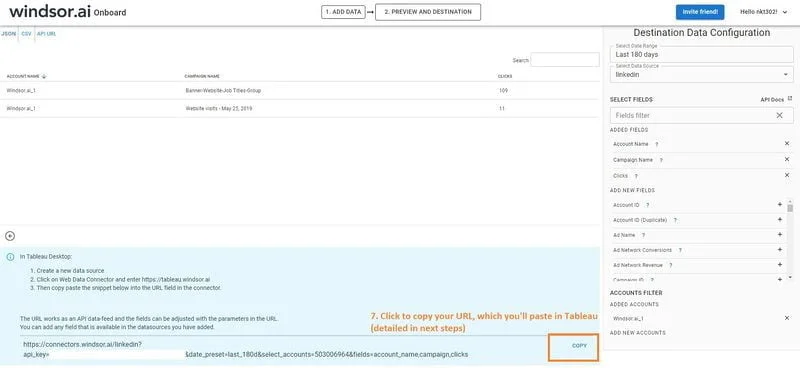Click the Invite friend! button
This screenshot has width=800, height=368.
(x=699, y=12)
